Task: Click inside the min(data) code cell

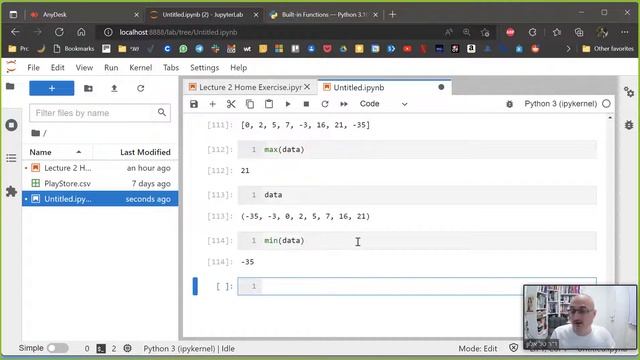Action: [417, 241]
